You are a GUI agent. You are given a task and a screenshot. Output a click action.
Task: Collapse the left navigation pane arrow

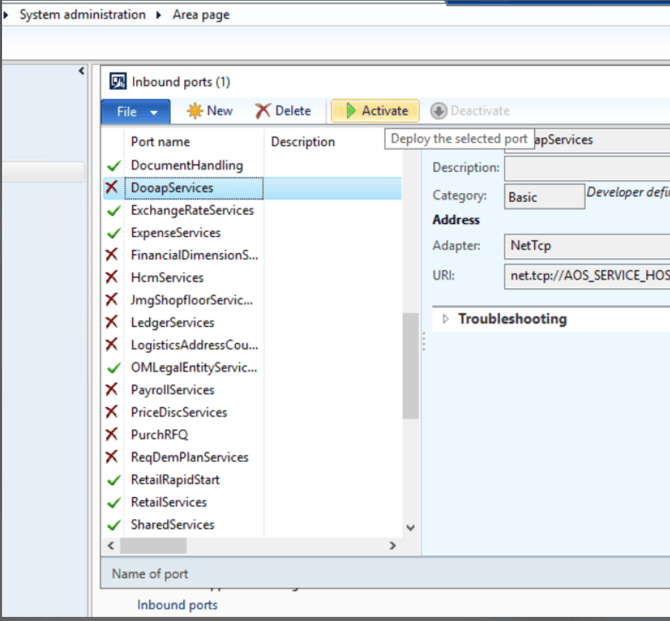click(81, 71)
